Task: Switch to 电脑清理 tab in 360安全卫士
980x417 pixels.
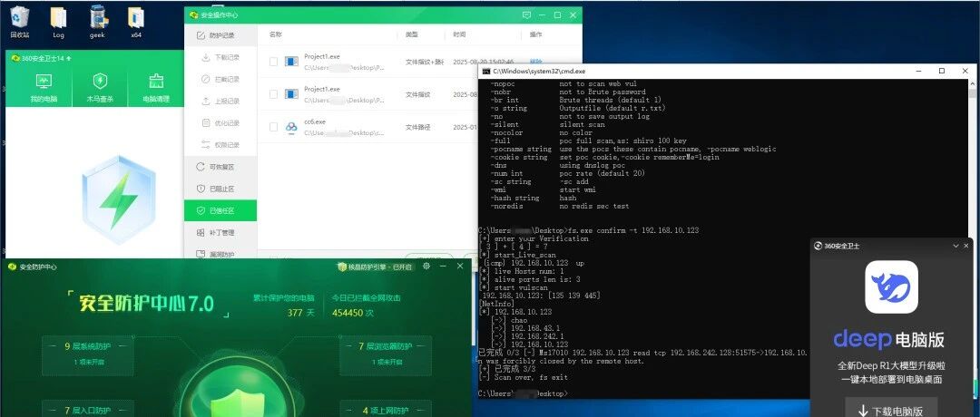Action: pos(156,87)
